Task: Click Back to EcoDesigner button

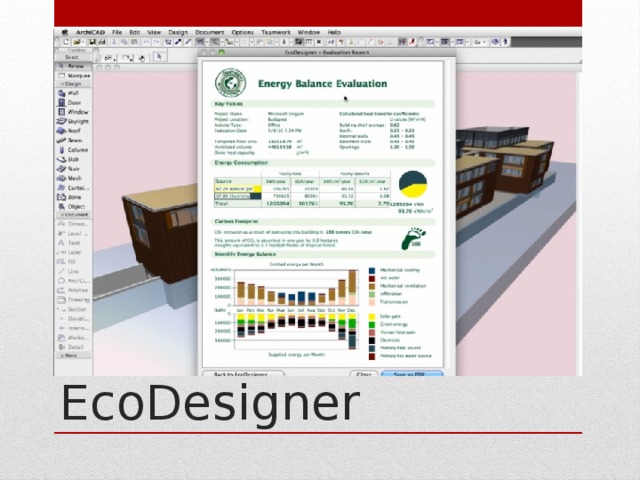Action: (243, 373)
